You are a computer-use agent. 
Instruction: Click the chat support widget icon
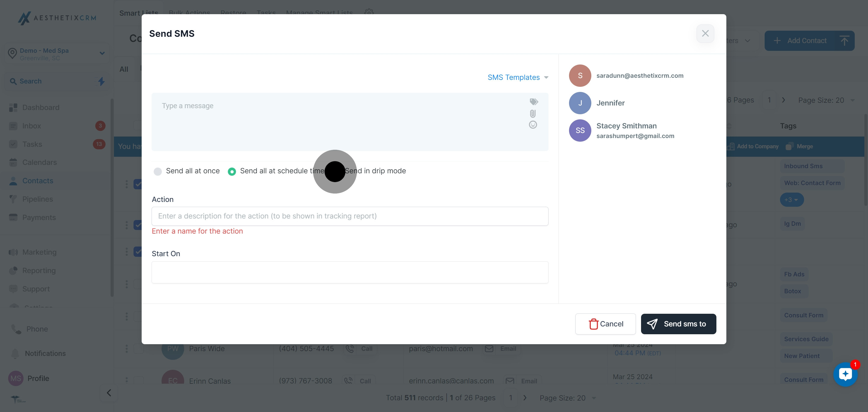coord(845,374)
